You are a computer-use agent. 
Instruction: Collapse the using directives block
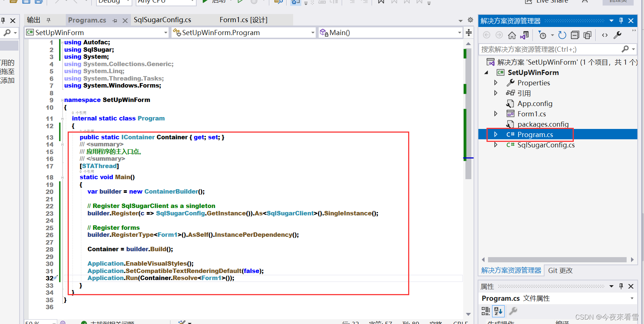(62, 43)
